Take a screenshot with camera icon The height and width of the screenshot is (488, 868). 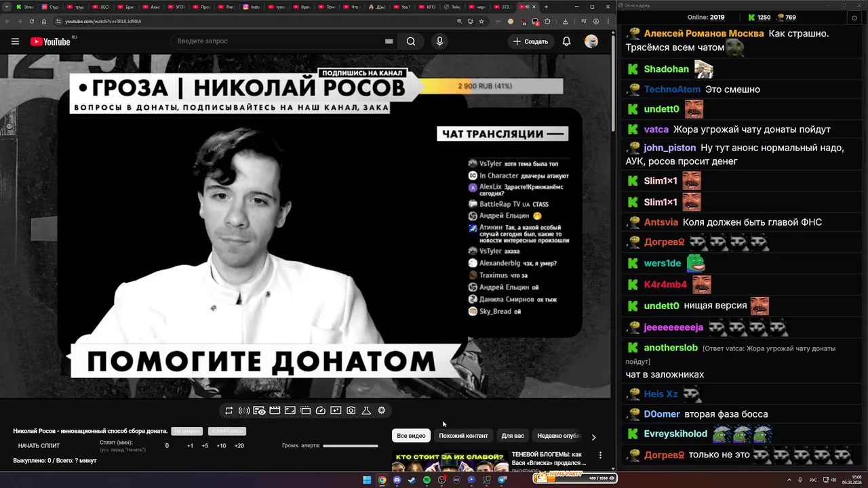coord(351,410)
